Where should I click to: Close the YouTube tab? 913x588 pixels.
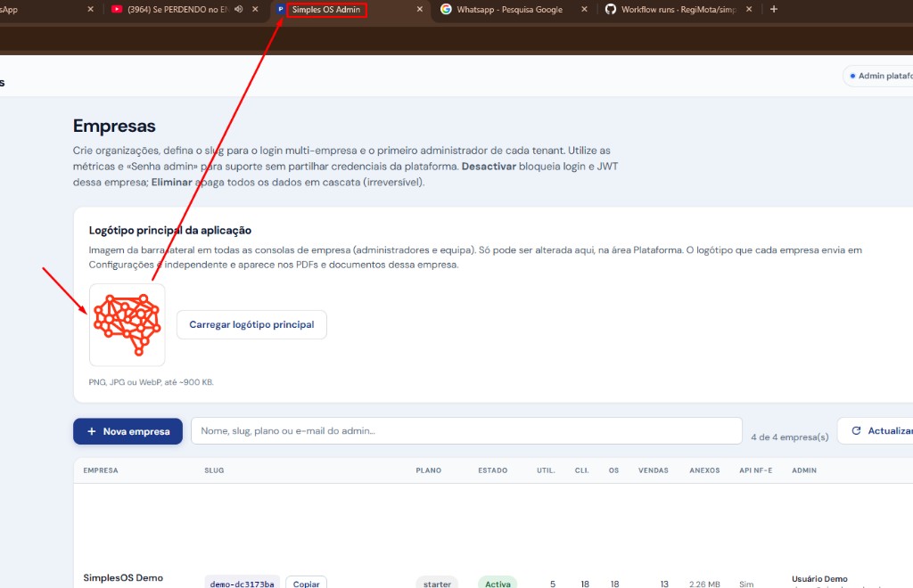[255, 9]
